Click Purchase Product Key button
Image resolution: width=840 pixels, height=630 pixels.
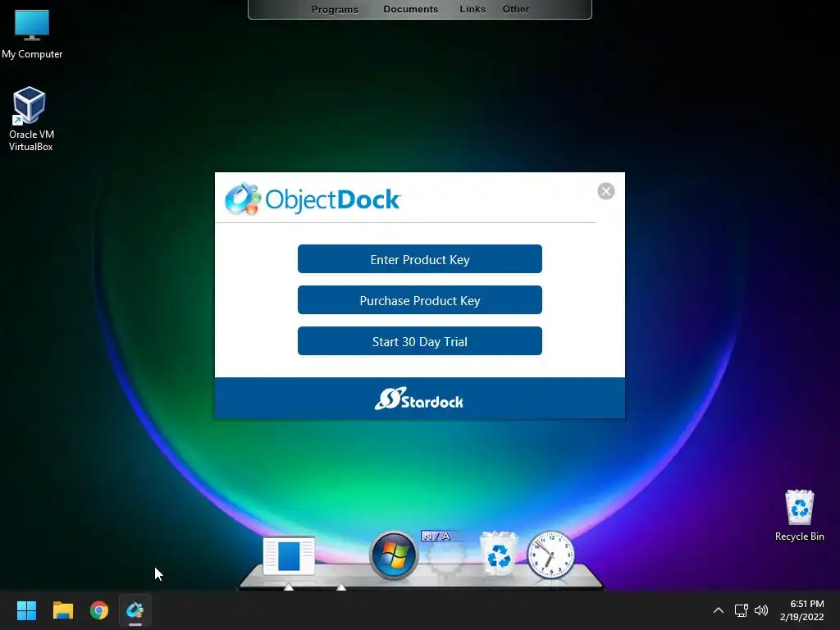tap(419, 300)
